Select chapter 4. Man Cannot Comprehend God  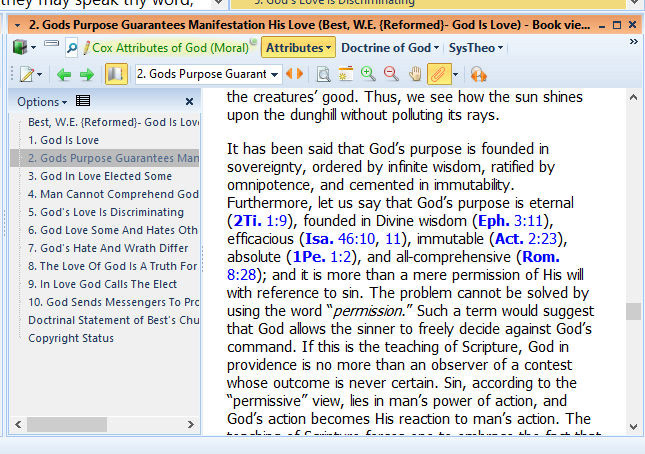(x=113, y=194)
